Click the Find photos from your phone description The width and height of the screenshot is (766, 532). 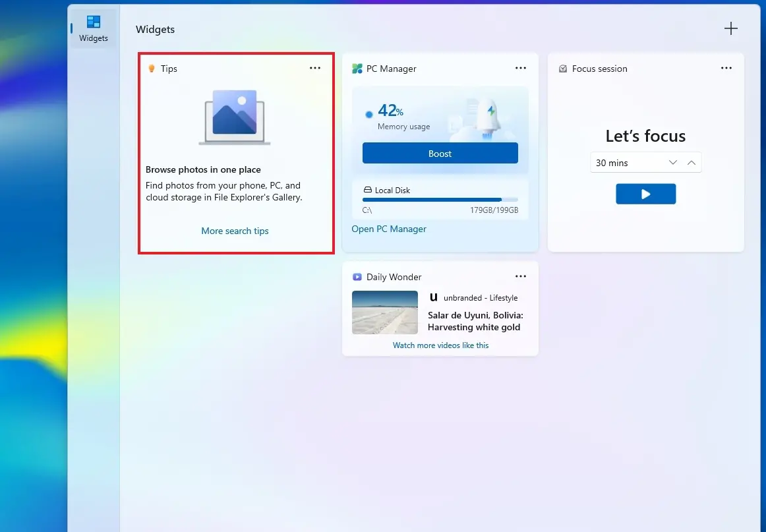tap(224, 191)
